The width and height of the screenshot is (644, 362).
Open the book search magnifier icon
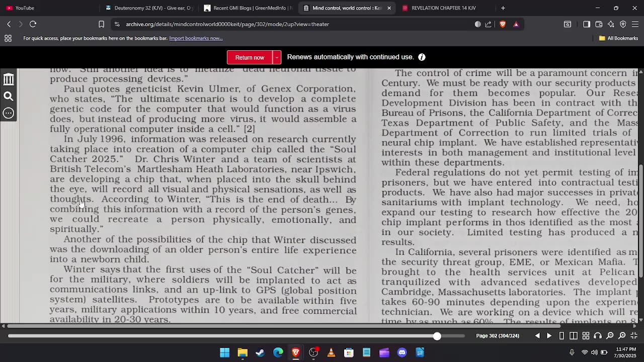9,97
